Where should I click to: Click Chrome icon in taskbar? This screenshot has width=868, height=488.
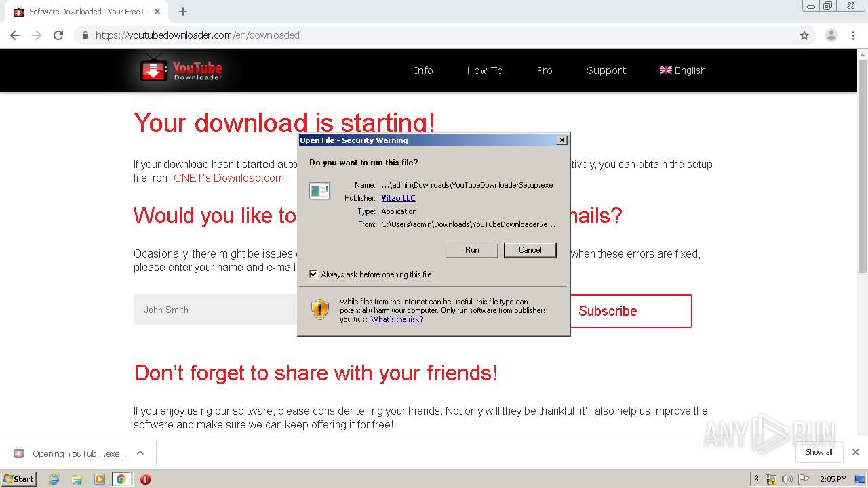pyautogui.click(x=121, y=479)
